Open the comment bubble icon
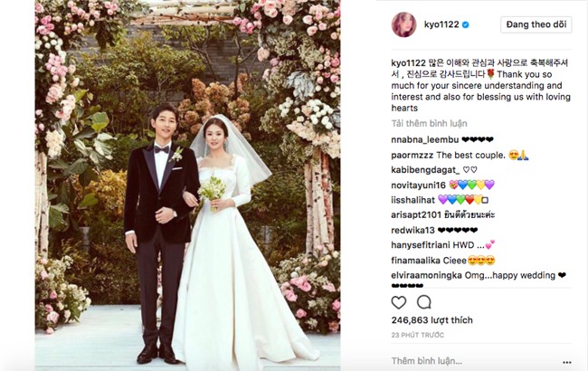588x371 pixels. (x=424, y=302)
